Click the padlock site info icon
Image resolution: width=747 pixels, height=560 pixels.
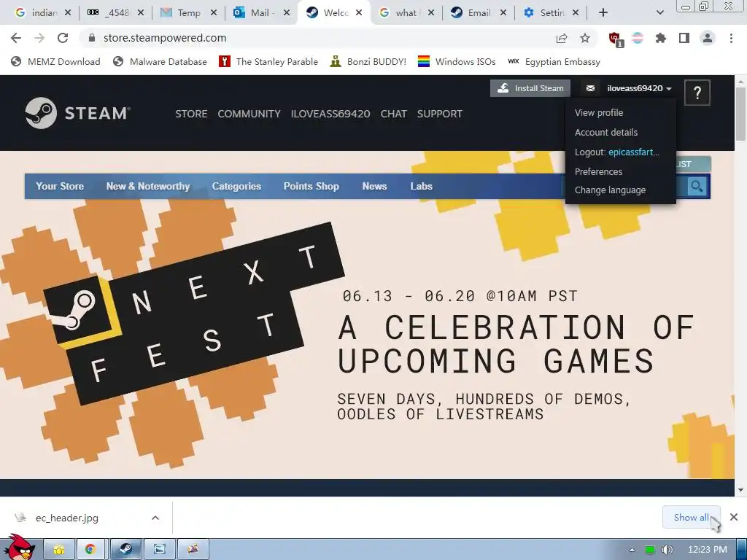[92, 38]
